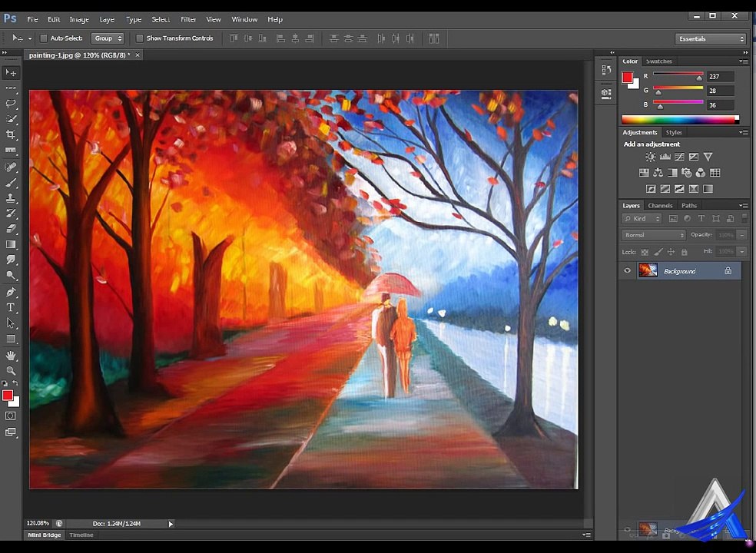This screenshot has height=553, width=756.
Task: Hide the Background layer with eye icon
Action: [x=627, y=270]
